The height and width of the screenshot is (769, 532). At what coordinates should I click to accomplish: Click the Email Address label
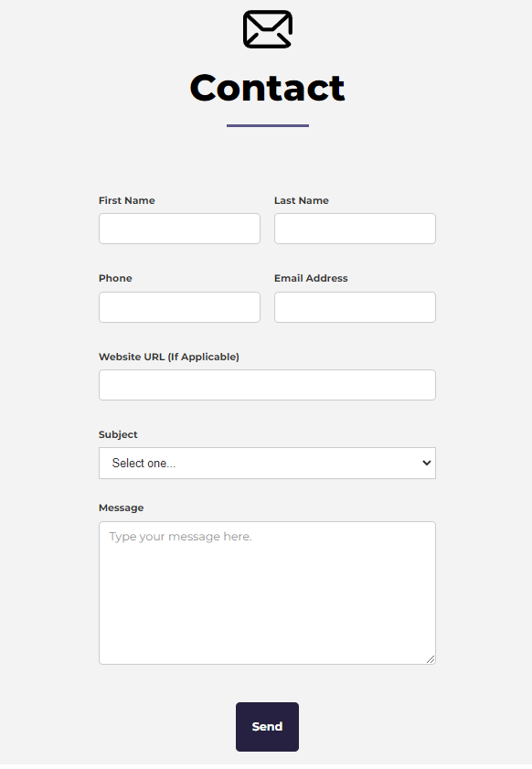coord(311,278)
